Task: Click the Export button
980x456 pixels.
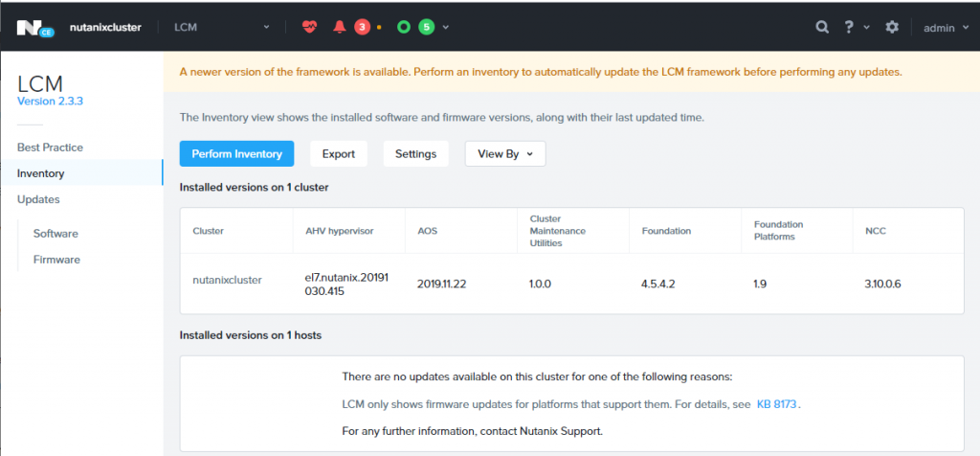Action: (339, 154)
